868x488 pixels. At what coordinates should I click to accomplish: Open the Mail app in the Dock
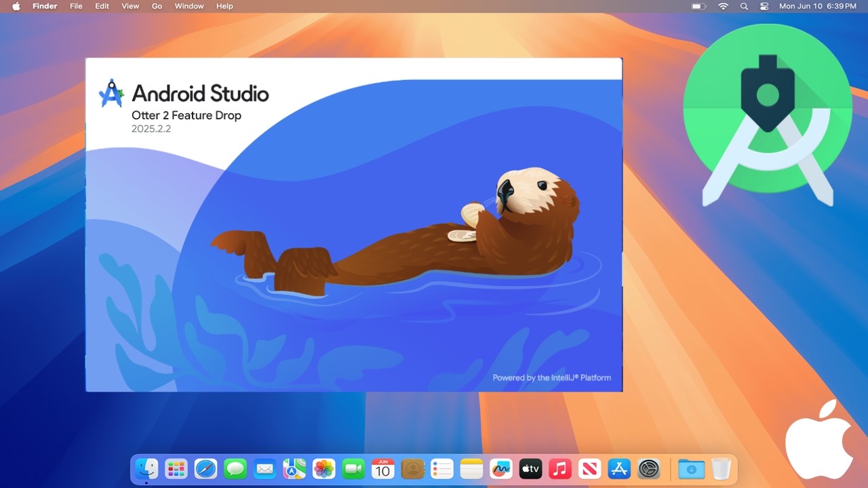[265, 468]
